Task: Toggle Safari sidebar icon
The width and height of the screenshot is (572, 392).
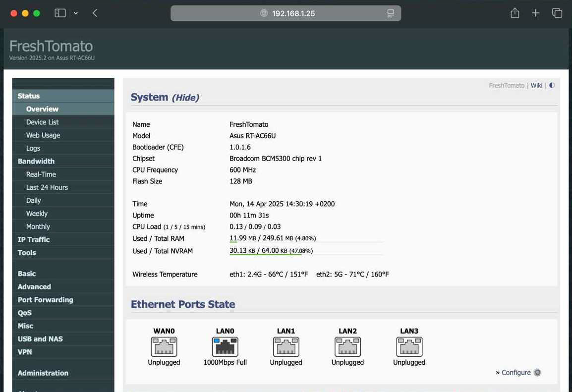Action: coord(60,13)
